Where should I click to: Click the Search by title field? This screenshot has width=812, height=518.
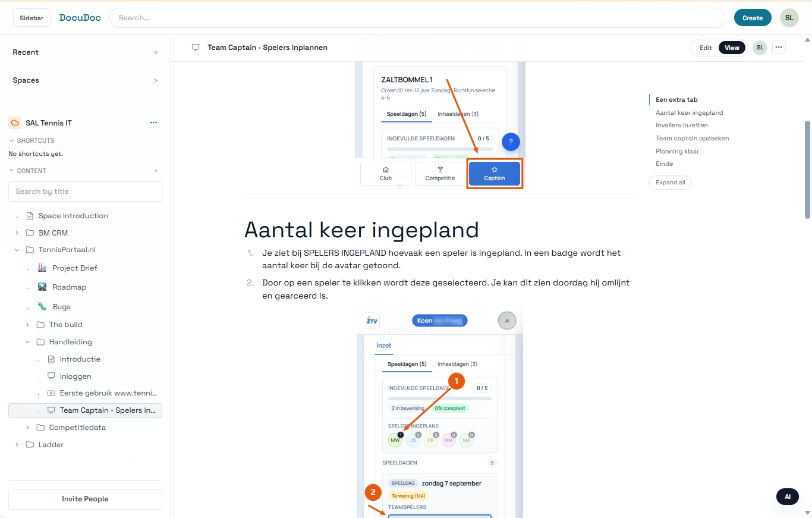pyautogui.click(x=85, y=191)
